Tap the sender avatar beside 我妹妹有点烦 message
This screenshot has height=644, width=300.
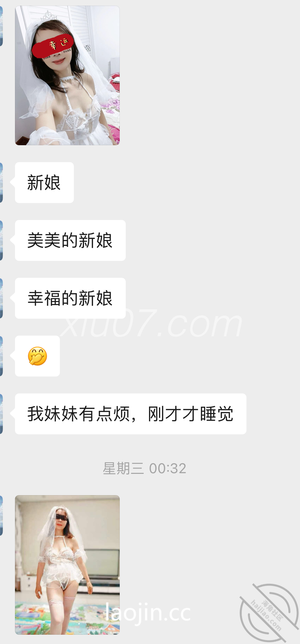pos(1,414)
